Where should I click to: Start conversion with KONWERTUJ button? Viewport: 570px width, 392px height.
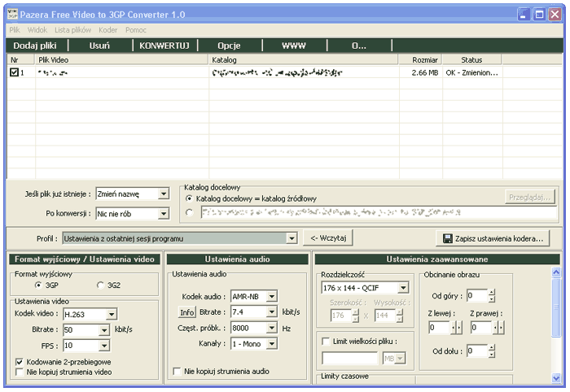click(x=164, y=46)
